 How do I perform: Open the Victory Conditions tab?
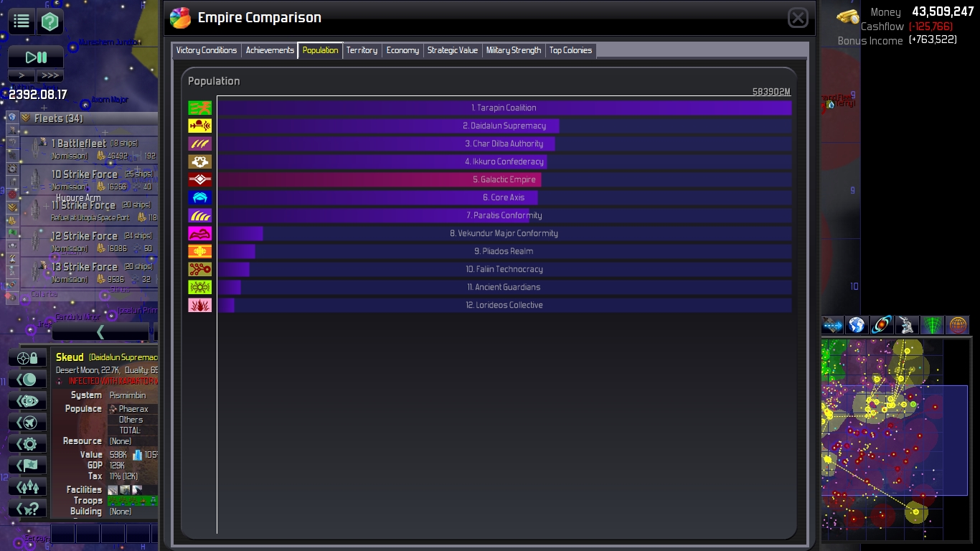pos(207,50)
